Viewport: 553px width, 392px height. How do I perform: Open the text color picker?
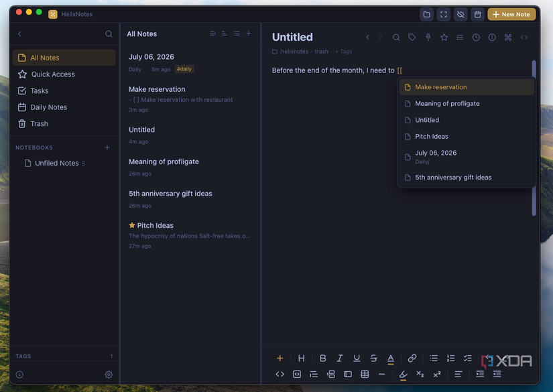[x=390, y=358]
